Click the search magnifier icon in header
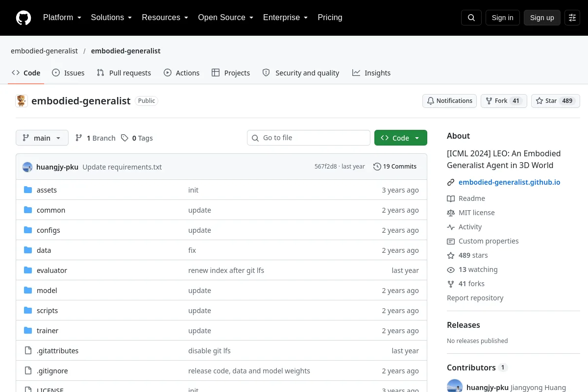 [x=471, y=18]
